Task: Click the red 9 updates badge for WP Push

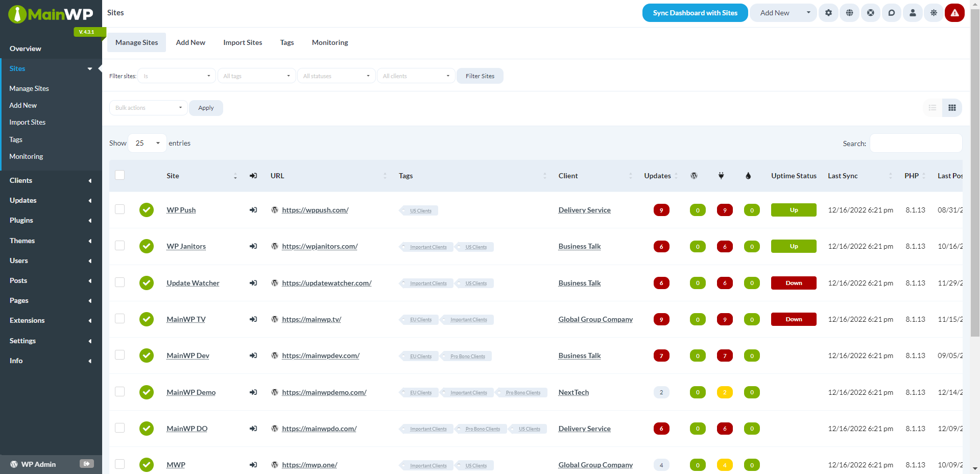Action: coord(661,210)
